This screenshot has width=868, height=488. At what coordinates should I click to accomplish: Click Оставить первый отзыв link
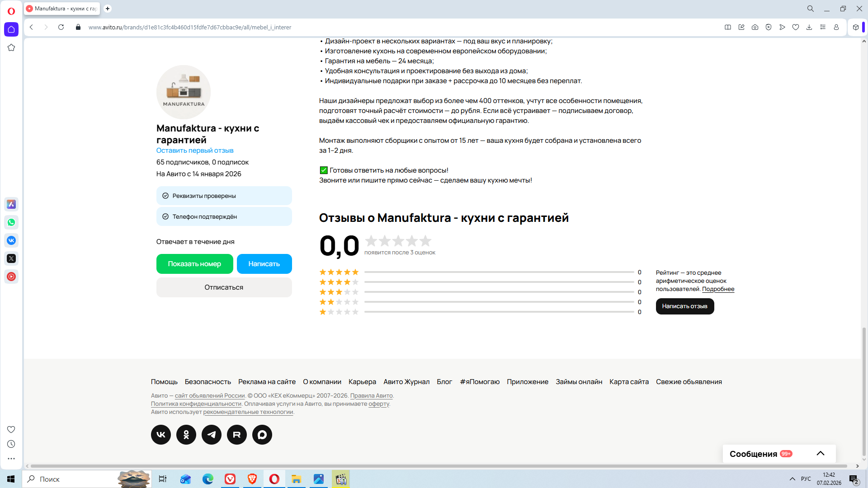pos(195,150)
